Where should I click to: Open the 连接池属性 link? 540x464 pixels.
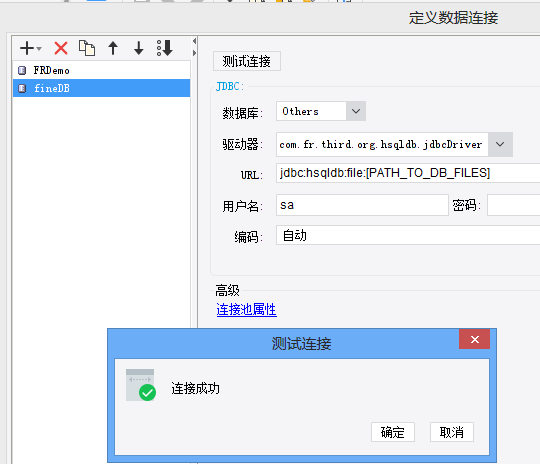click(x=246, y=309)
